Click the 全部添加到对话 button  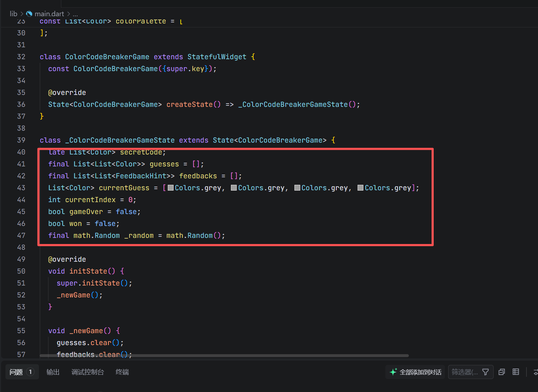(416, 372)
